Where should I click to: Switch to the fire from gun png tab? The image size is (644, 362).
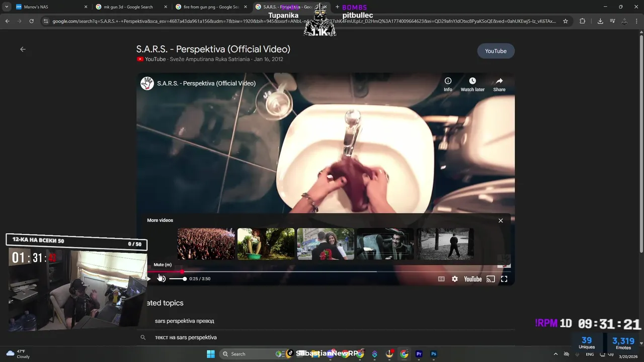click(211, 7)
